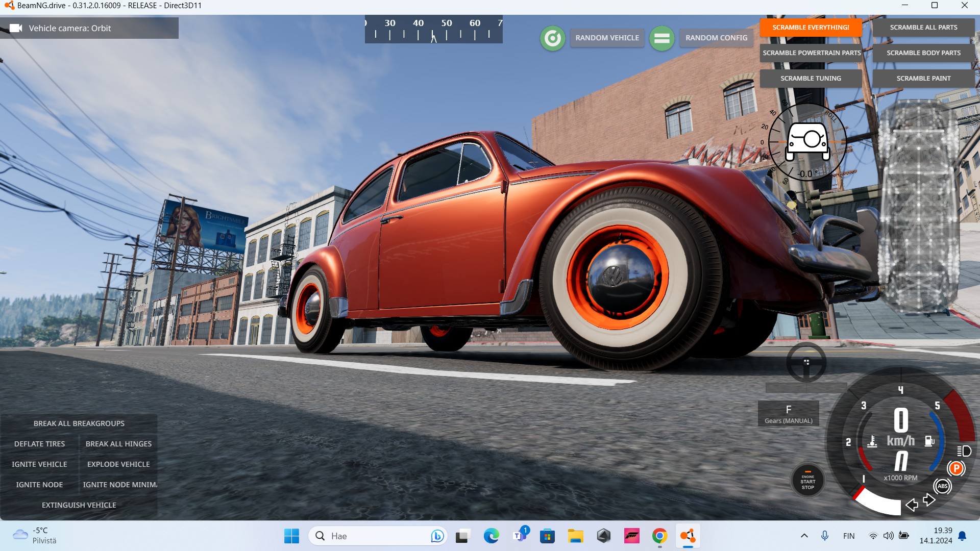
Task: Click Deflate Tires button
Action: pos(39,444)
